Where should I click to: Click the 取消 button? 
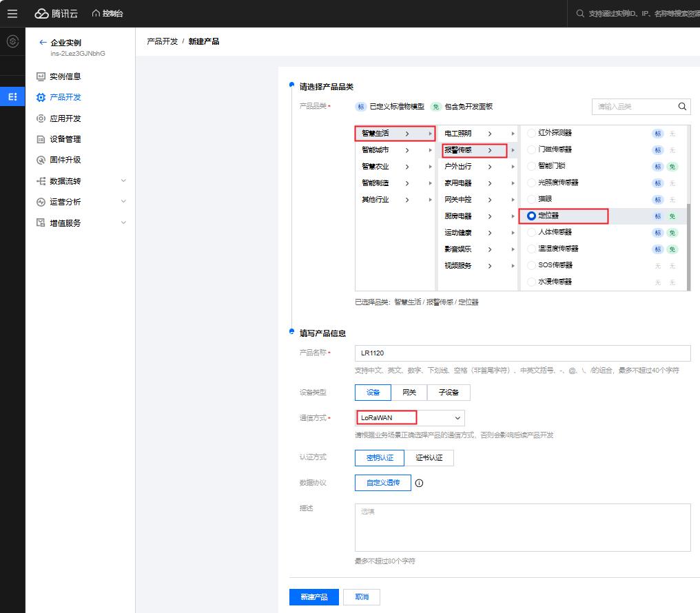[362, 597]
